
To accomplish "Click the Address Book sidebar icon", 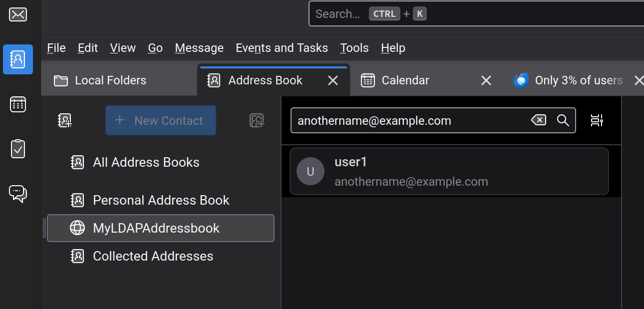I will 18,59.
